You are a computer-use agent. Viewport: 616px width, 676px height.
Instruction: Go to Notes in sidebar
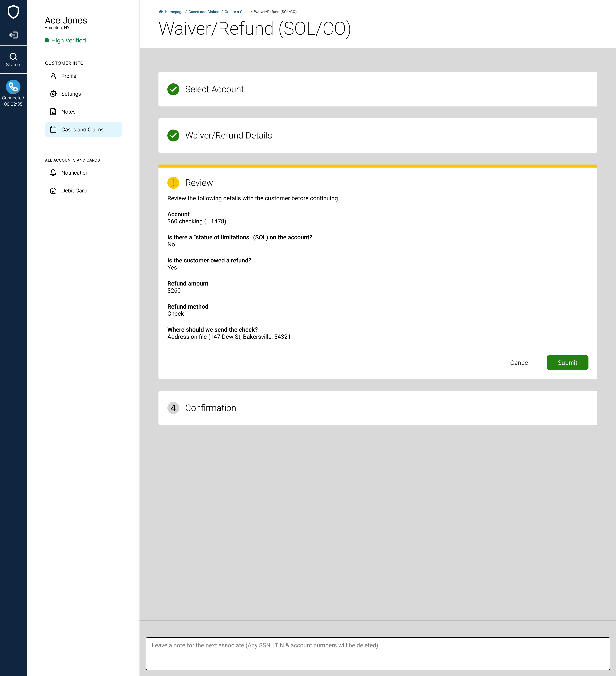pyautogui.click(x=68, y=112)
